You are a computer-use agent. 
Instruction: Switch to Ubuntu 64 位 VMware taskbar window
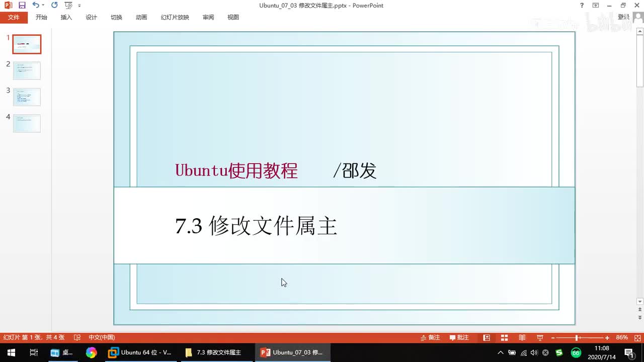click(141, 352)
